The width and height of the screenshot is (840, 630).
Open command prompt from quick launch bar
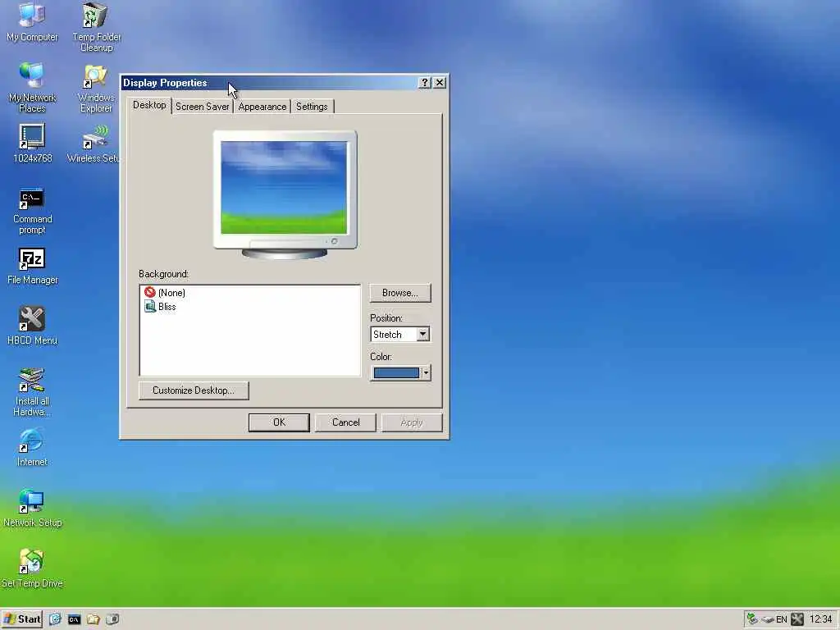[x=74, y=619]
